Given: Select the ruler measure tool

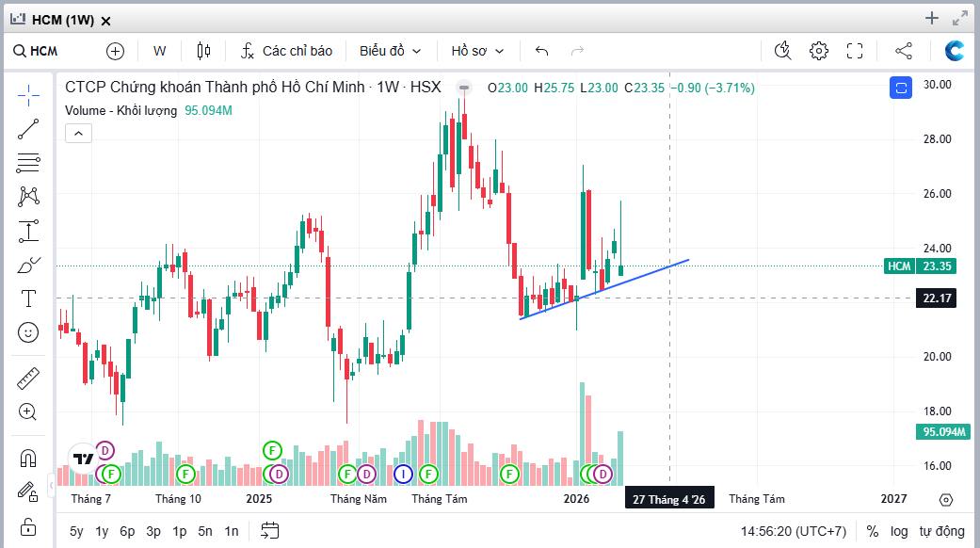Looking at the screenshot, I should [28, 379].
